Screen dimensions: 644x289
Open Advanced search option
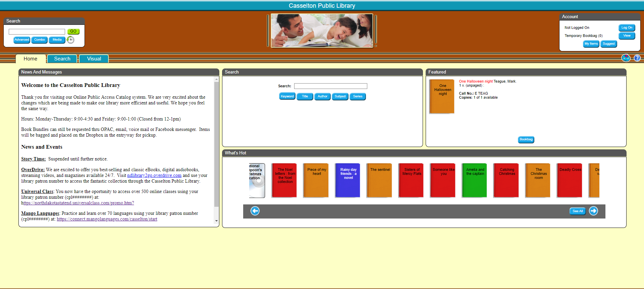pyautogui.click(x=22, y=40)
